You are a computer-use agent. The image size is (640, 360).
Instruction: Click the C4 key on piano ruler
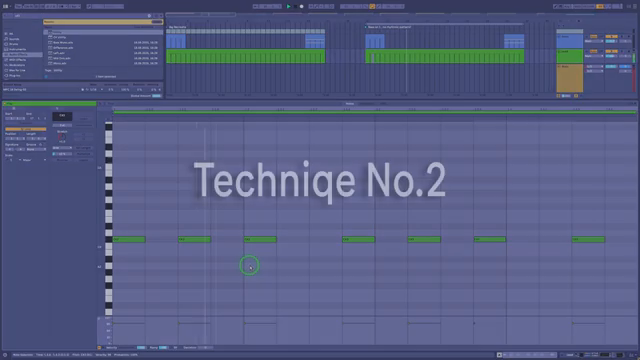coord(109,168)
